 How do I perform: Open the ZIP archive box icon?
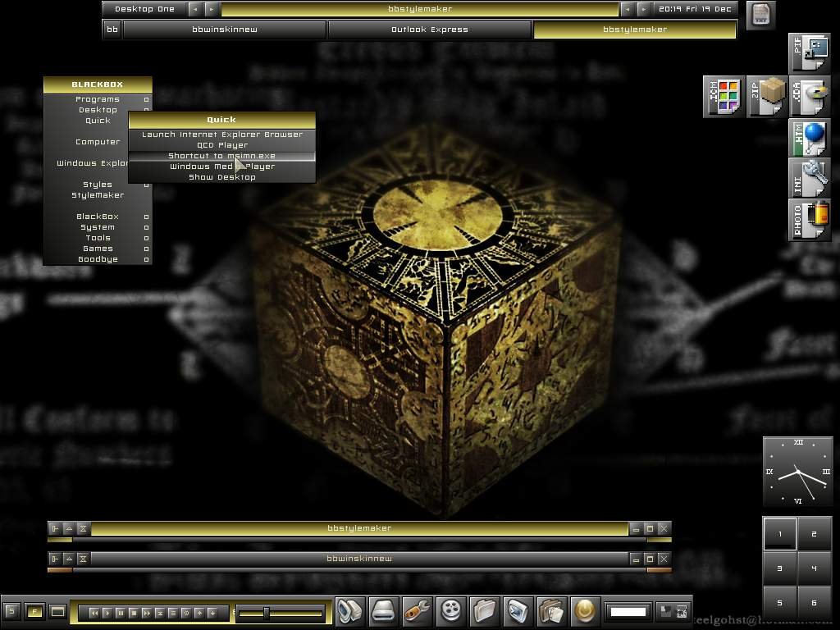point(767,97)
